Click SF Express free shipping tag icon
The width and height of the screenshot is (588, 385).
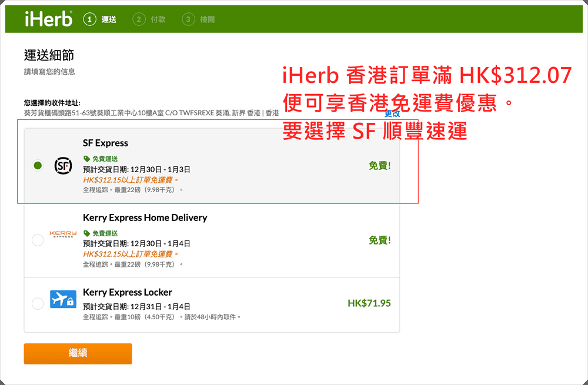[87, 159]
